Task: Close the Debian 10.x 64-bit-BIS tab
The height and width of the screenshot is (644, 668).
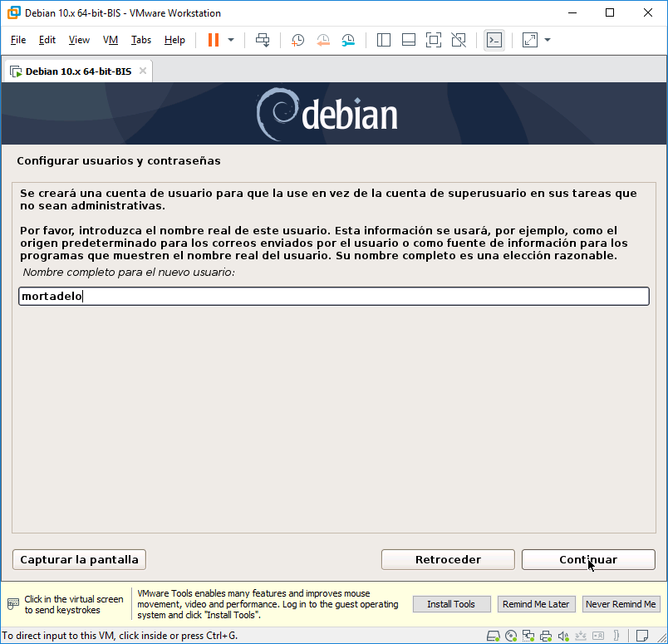Action: click(143, 71)
